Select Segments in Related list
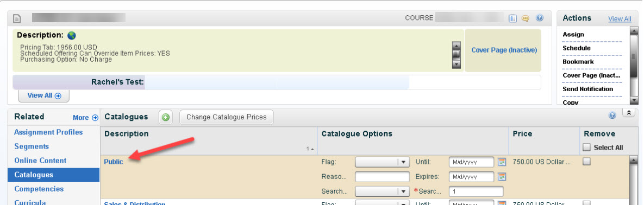The width and height of the screenshot is (644, 205). click(32, 146)
